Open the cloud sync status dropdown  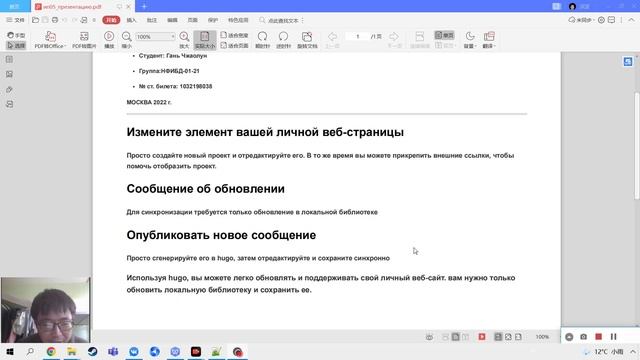pos(581,20)
